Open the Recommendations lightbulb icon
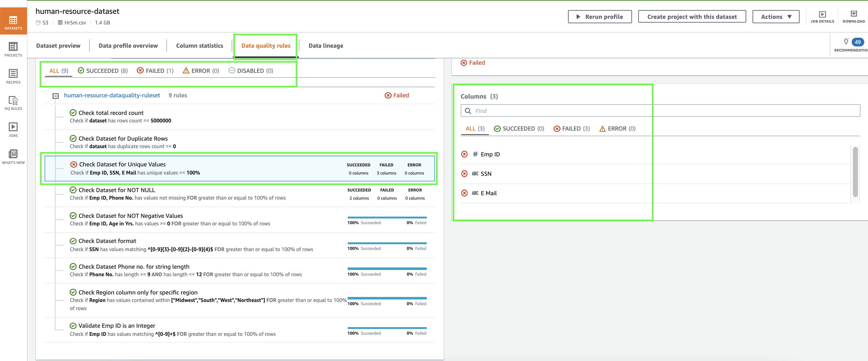 [x=845, y=42]
